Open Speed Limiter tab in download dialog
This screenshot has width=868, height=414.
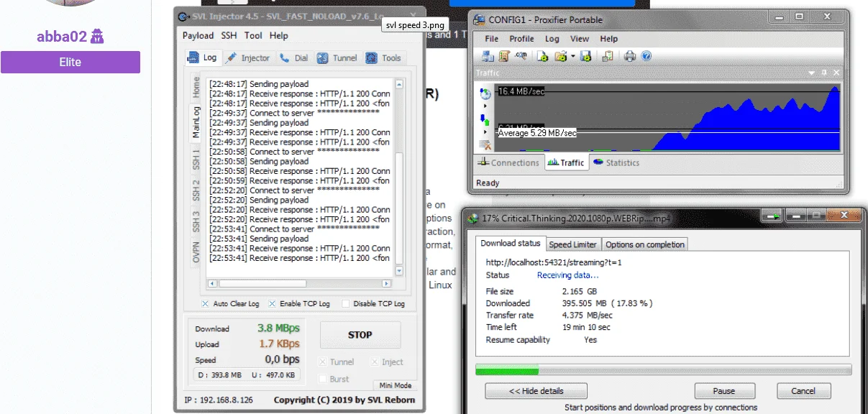(x=573, y=244)
